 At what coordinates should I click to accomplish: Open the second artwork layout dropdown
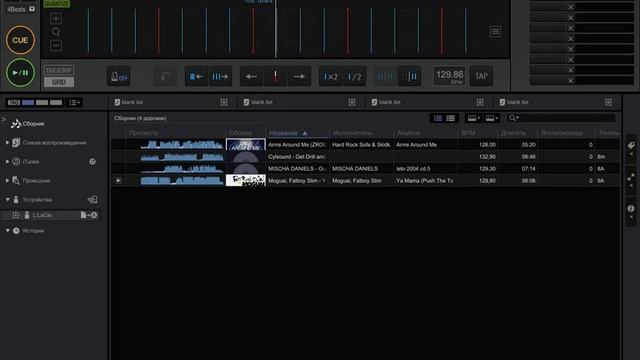(x=491, y=118)
